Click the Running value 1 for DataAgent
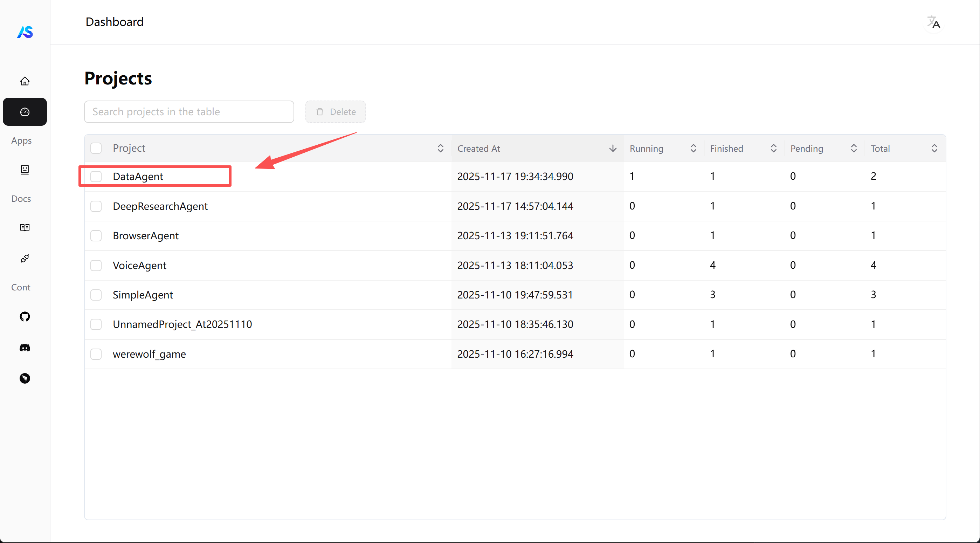Image resolution: width=980 pixels, height=543 pixels. pyautogui.click(x=632, y=176)
